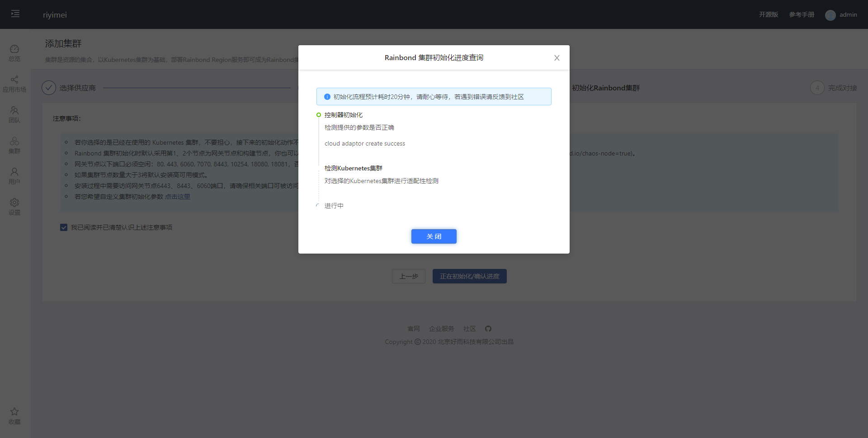Click the text cloud adaptor create success

click(x=365, y=143)
